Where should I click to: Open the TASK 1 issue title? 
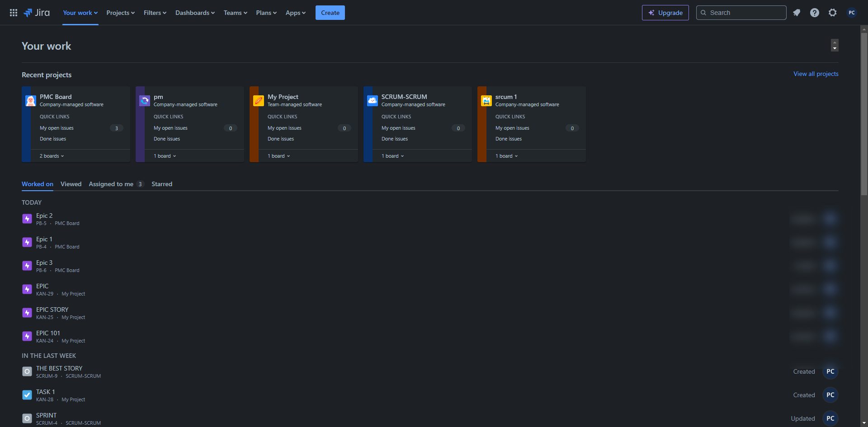(46, 392)
